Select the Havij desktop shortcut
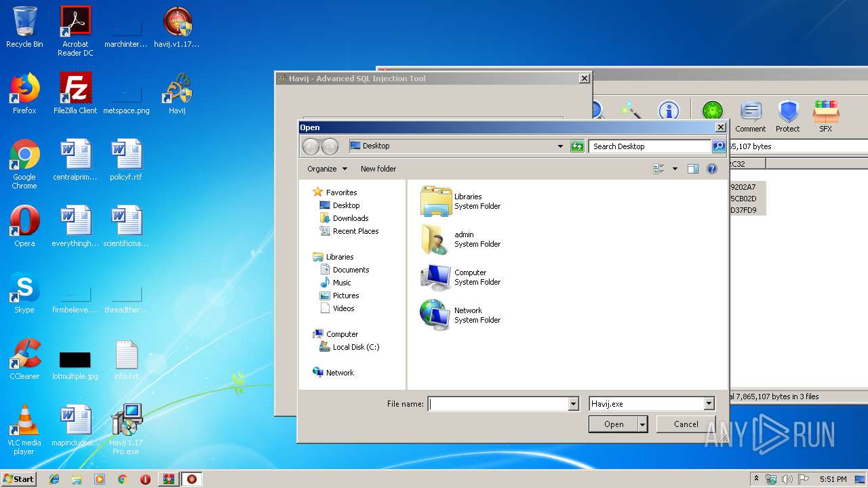 pyautogui.click(x=177, y=94)
